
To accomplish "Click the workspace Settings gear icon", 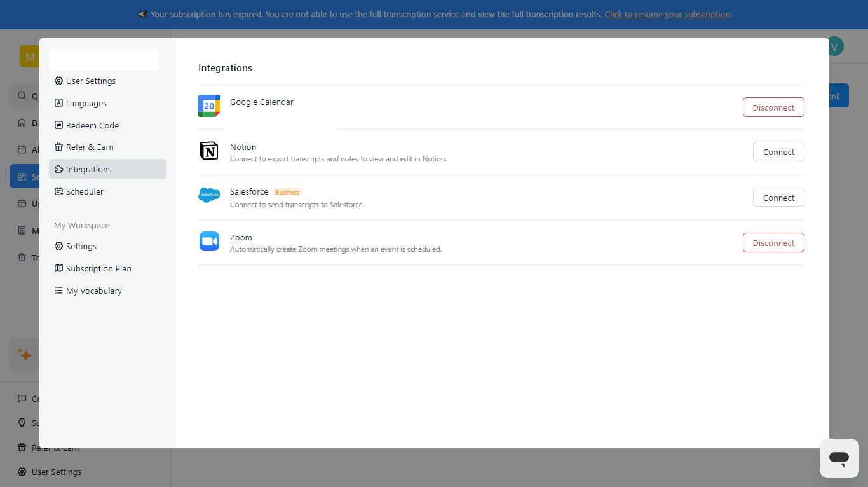I will [x=58, y=246].
